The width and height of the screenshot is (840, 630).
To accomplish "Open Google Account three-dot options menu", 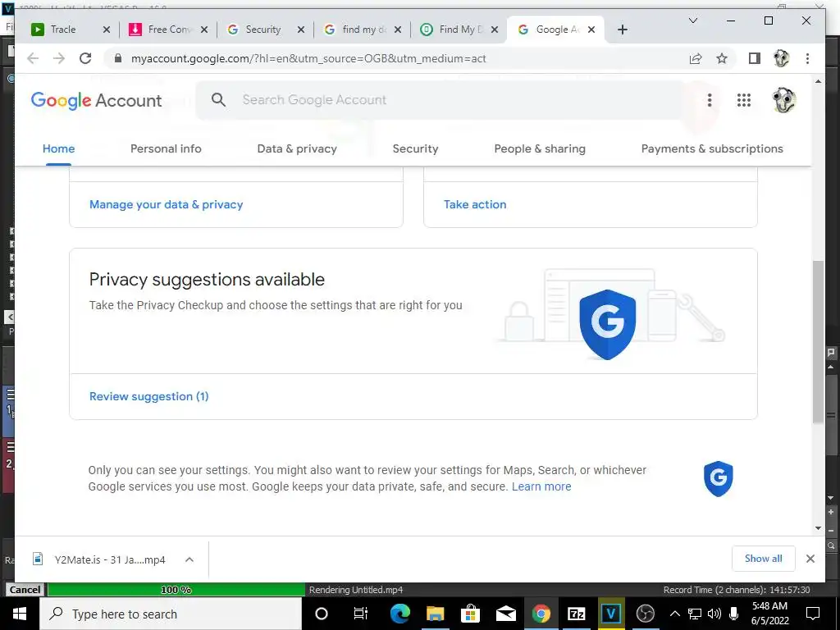I will click(x=710, y=99).
